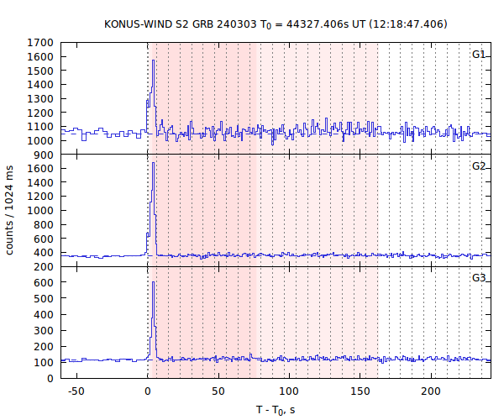Click the "400" tick in the G2 panel
504x420 pixels.
(x=44, y=253)
